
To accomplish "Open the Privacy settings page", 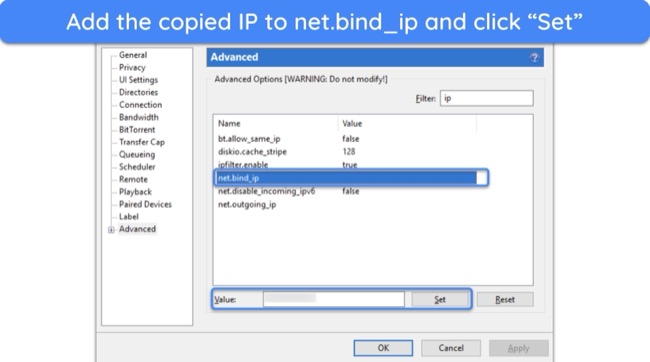I will click(132, 67).
